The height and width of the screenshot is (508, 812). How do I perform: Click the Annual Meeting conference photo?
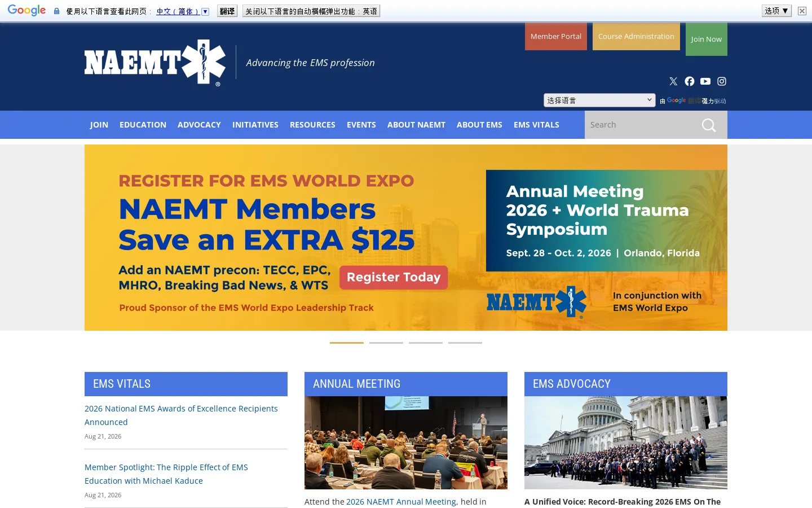[x=406, y=443]
